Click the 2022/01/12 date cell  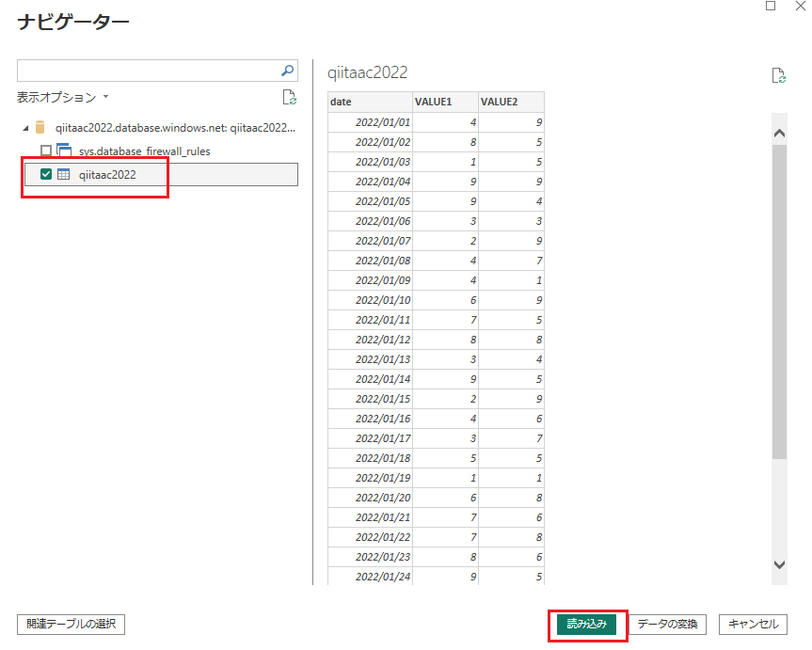click(x=370, y=340)
